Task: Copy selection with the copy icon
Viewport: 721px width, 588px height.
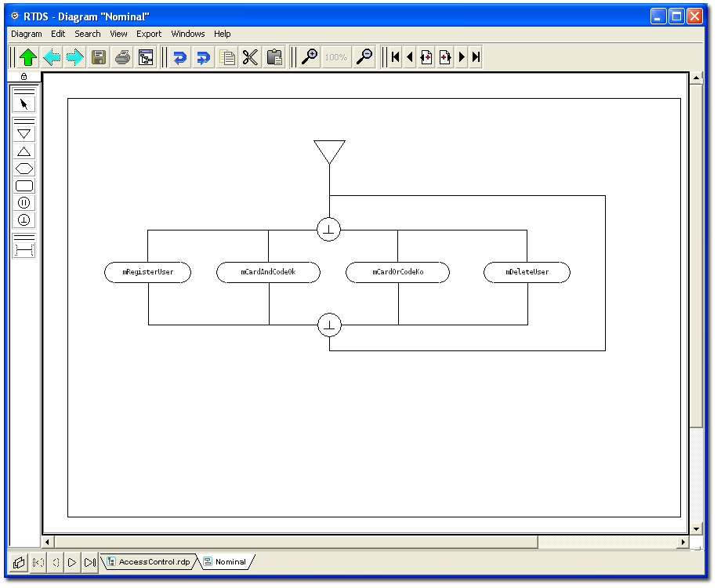Action: (x=227, y=57)
